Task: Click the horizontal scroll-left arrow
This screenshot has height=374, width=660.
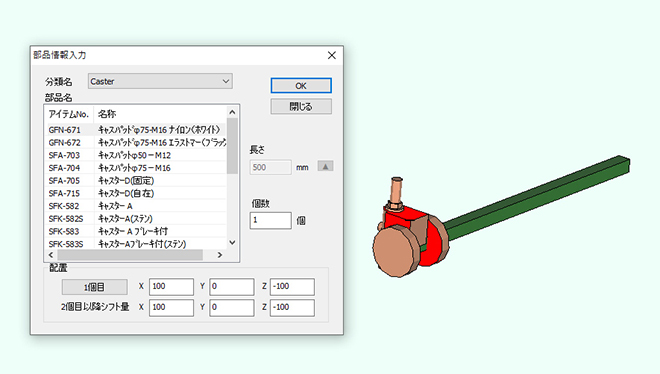Action: click(x=51, y=255)
